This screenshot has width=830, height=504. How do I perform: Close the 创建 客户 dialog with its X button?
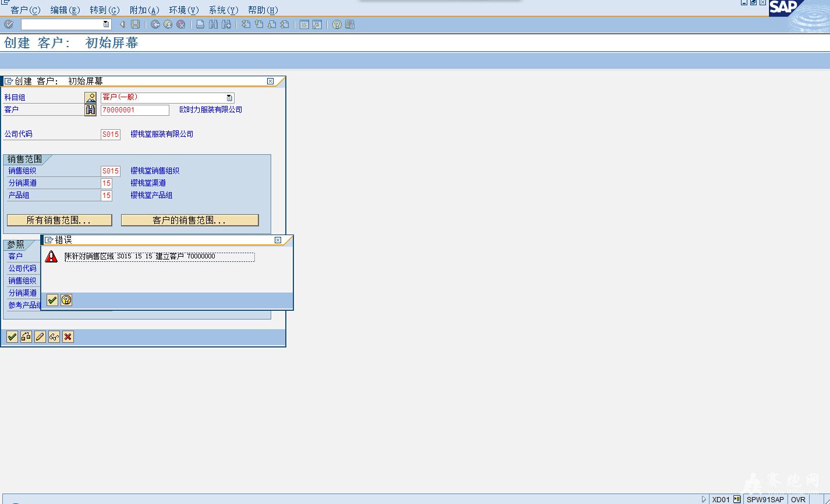[270, 81]
